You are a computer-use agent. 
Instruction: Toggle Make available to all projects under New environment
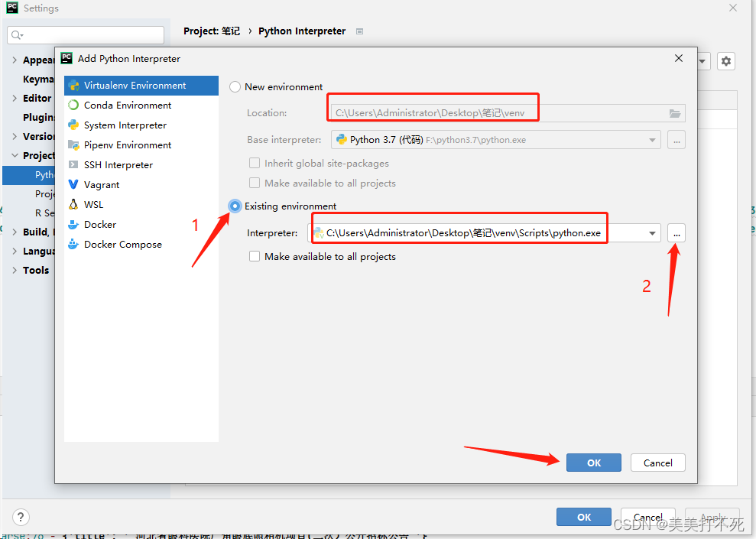pyautogui.click(x=255, y=183)
